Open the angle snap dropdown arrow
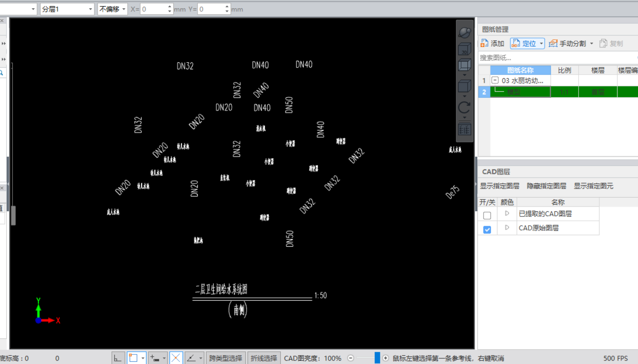The width and height of the screenshot is (638, 364). click(200, 358)
